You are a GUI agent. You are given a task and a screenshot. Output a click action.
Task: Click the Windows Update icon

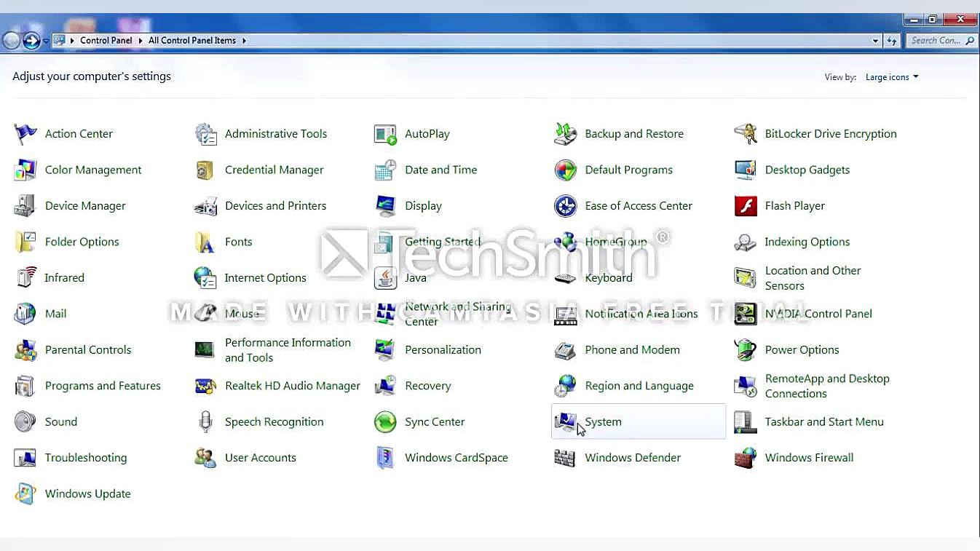point(25,493)
